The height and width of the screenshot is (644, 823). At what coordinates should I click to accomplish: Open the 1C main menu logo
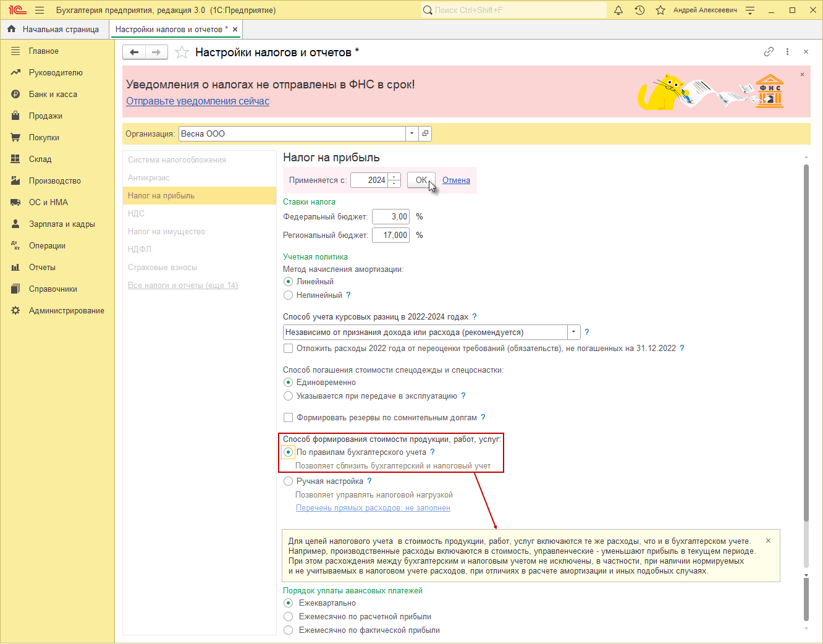pos(17,10)
